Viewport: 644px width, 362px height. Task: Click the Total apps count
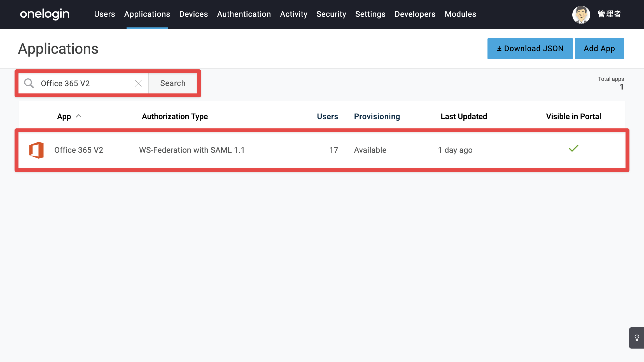622,87
